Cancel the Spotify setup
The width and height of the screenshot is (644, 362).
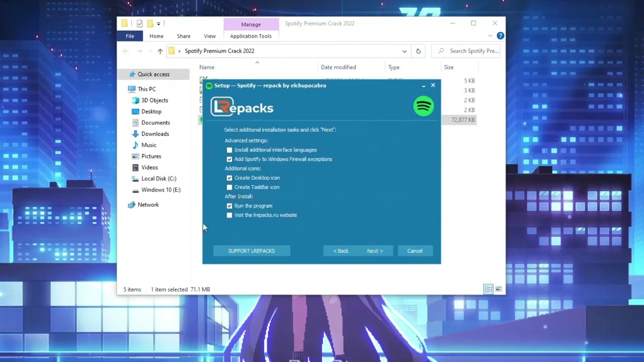click(x=415, y=251)
